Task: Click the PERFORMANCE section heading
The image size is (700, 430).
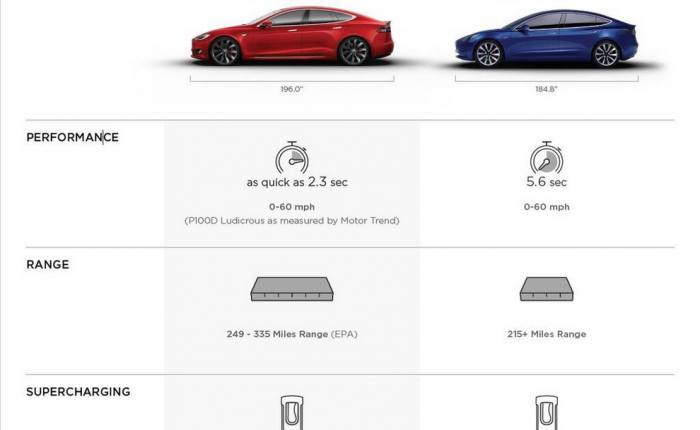Action: (x=72, y=137)
